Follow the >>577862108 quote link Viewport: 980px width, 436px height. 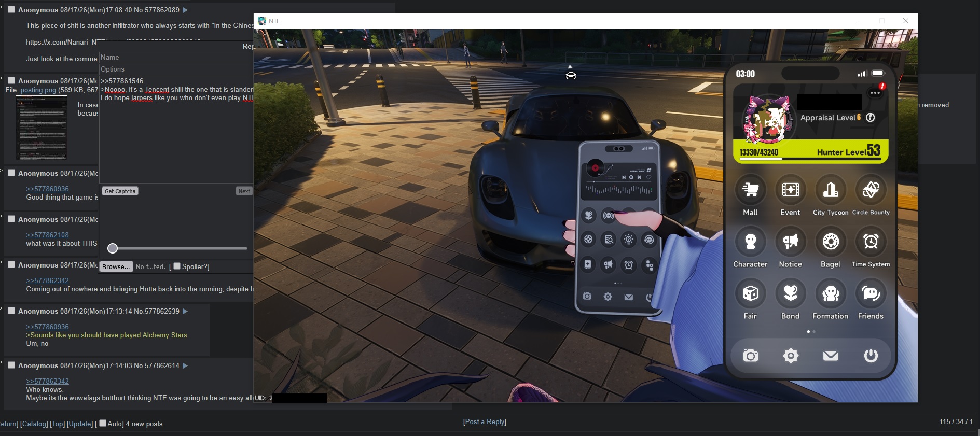click(x=48, y=235)
